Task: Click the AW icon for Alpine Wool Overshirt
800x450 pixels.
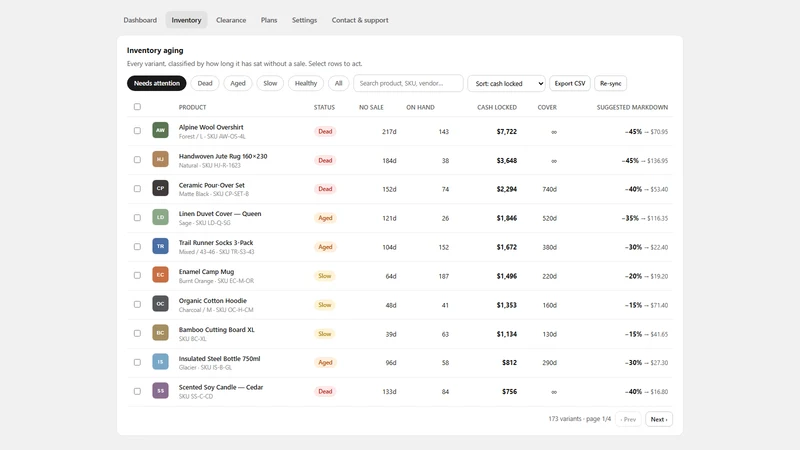Action: click(x=160, y=130)
